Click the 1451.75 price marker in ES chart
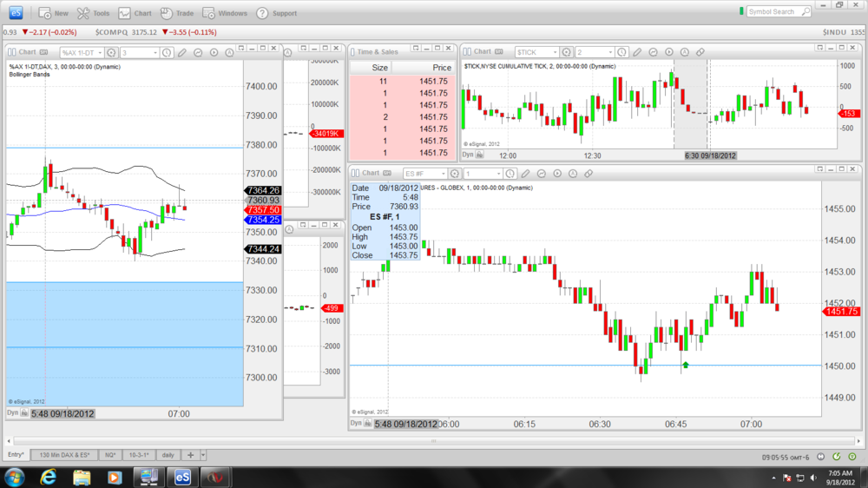Screen dimensions: 868x488 point(841,312)
